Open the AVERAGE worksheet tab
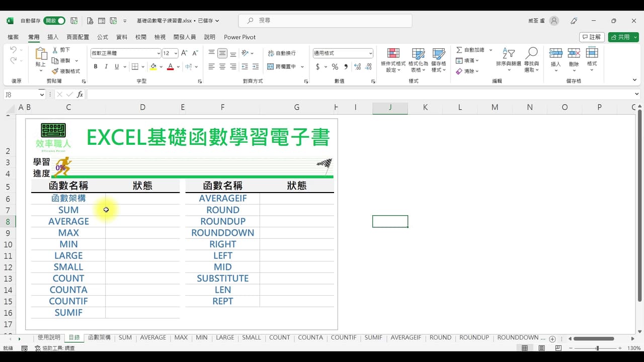644x362 pixels. coord(153,337)
